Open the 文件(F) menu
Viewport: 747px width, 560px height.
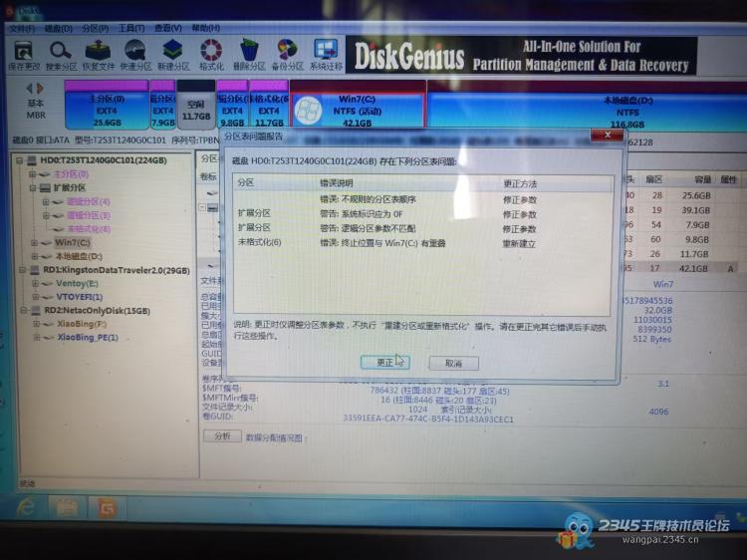coord(22,29)
